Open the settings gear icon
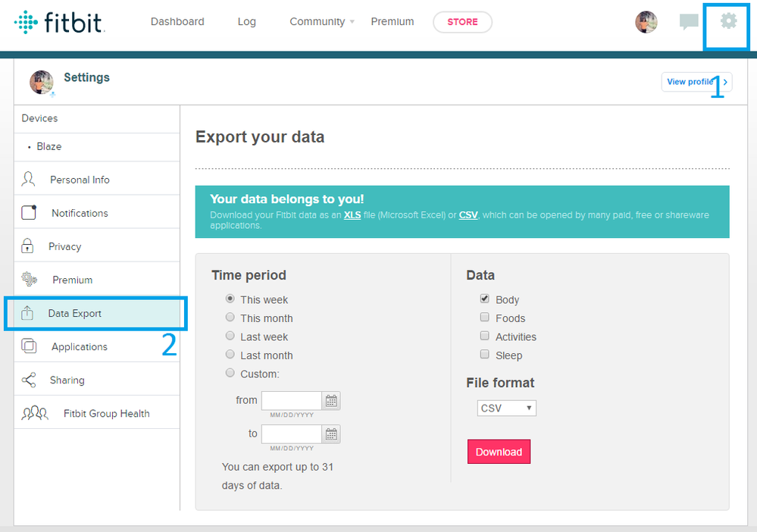 tap(728, 21)
